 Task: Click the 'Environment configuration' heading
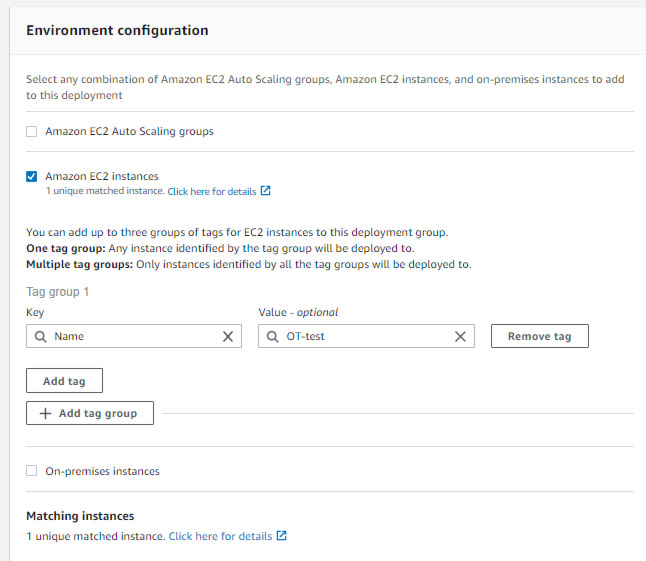point(117,30)
